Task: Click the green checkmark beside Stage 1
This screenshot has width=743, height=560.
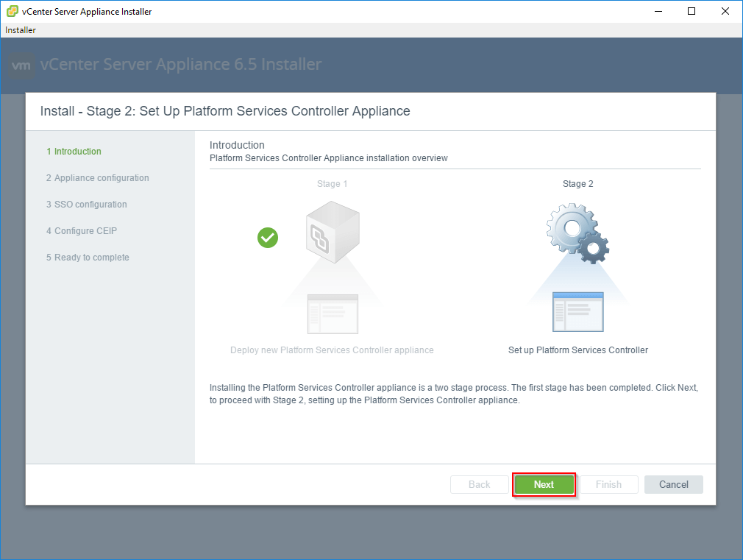Action: 268,238
